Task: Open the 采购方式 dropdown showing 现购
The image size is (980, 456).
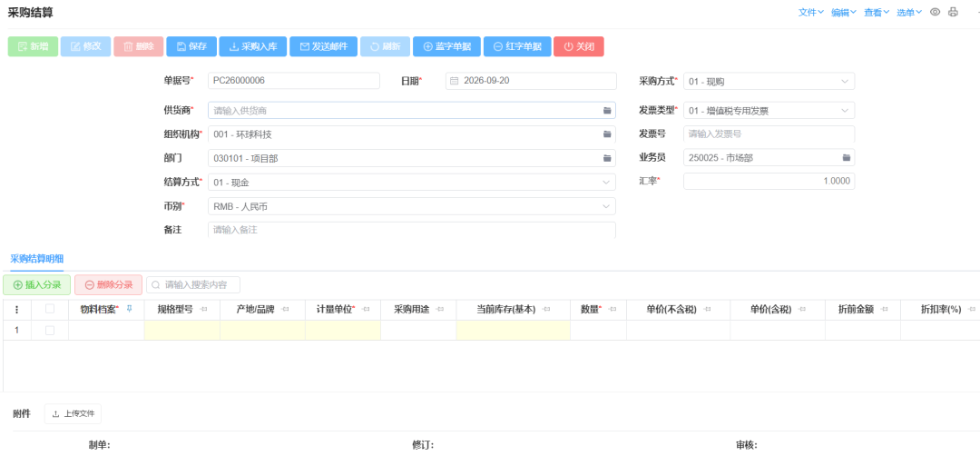Action: 769,82
